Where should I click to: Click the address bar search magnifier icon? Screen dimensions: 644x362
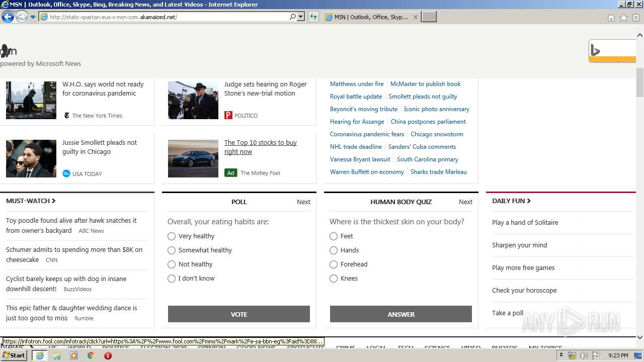(x=292, y=17)
